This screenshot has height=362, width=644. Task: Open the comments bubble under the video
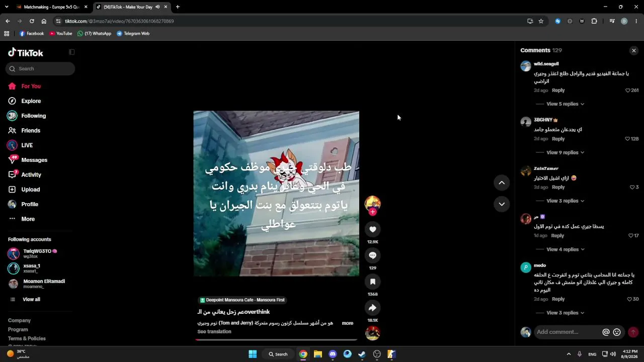click(372, 255)
